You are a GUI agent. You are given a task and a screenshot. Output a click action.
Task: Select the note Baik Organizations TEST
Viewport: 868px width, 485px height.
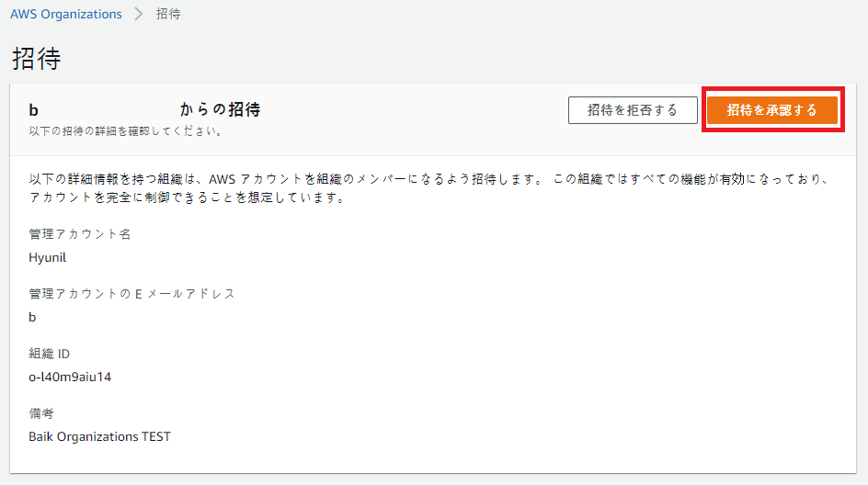coord(100,436)
